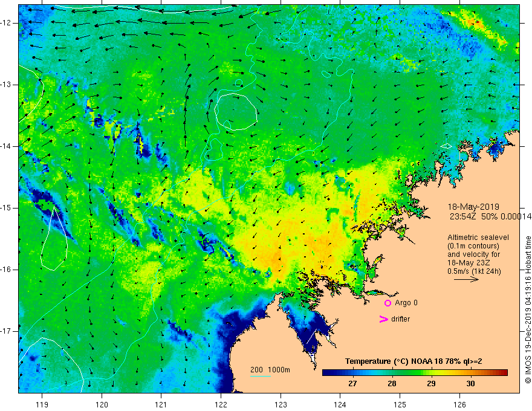Click the longitude axis label 125
This screenshot has height=411, width=532.
(x=400, y=404)
